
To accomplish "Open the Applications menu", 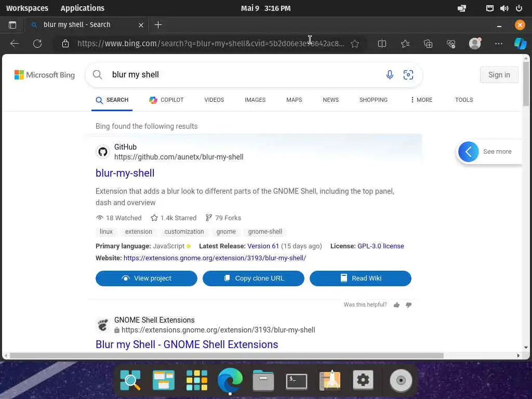I will click(x=83, y=8).
